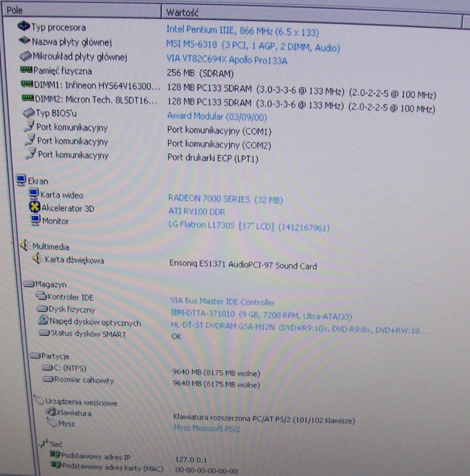The height and width of the screenshot is (476, 470).
Task: Click the yellow Akcelerator 3D icon
Action: tap(34, 207)
